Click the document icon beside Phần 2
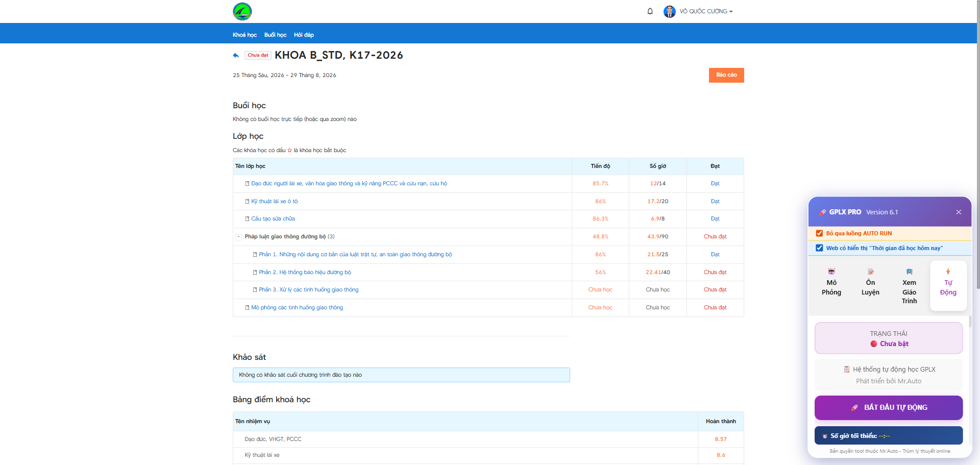The image size is (980, 465). point(255,272)
